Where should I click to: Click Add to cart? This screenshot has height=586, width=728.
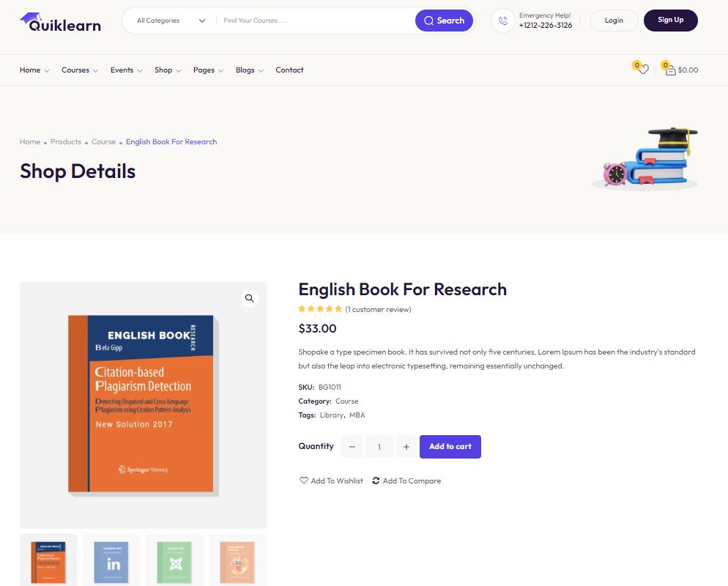(450, 447)
